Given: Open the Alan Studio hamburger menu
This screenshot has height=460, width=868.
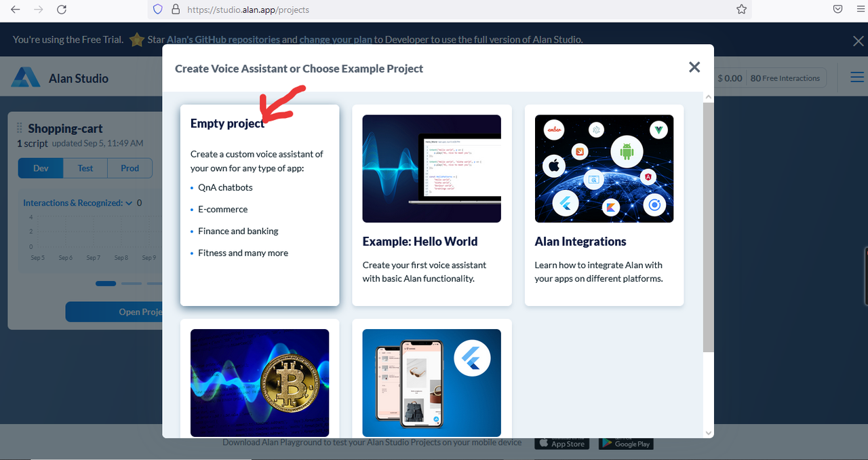Looking at the screenshot, I should pos(857,77).
